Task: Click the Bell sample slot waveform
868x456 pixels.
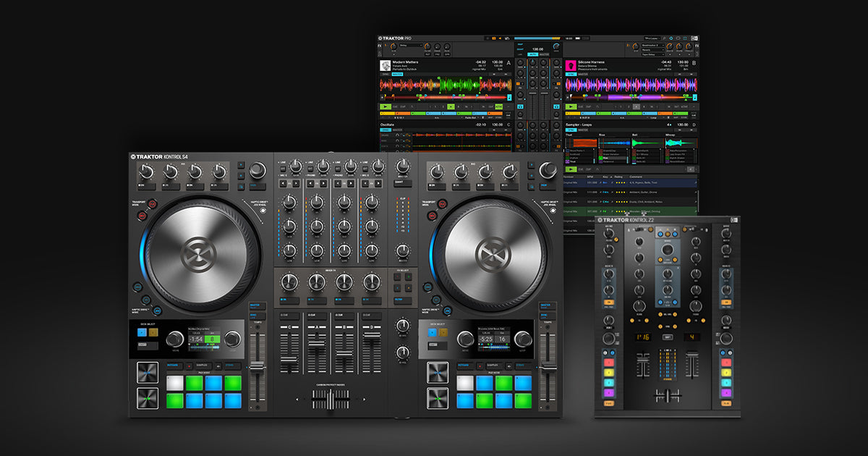Action: (648, 143)
